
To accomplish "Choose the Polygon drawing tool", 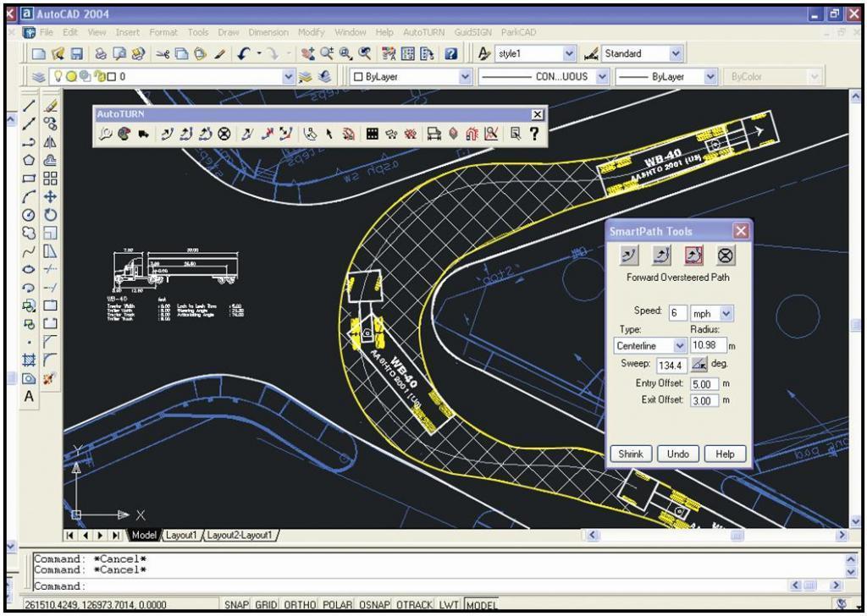I will (x=30, y=160).
